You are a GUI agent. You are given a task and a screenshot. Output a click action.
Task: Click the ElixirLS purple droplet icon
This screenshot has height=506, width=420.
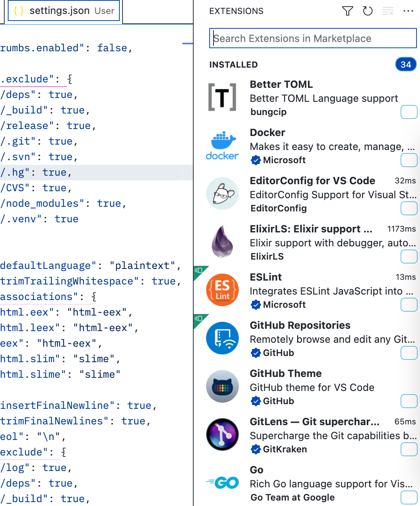pos(222,242)
